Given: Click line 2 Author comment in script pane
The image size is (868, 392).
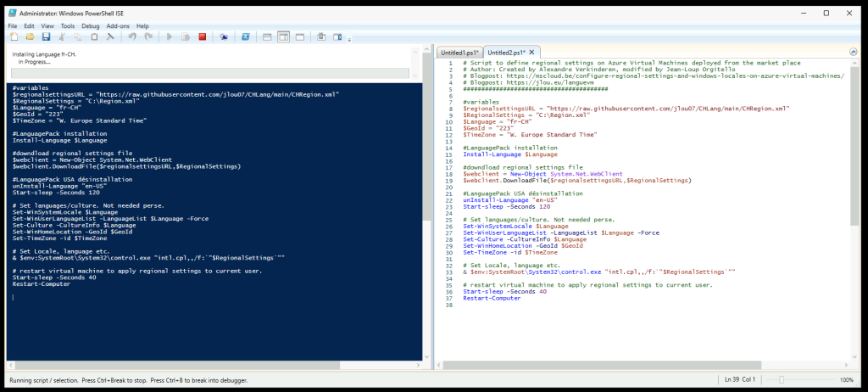Looking at the screenshot, I should (x=599, y=70).
